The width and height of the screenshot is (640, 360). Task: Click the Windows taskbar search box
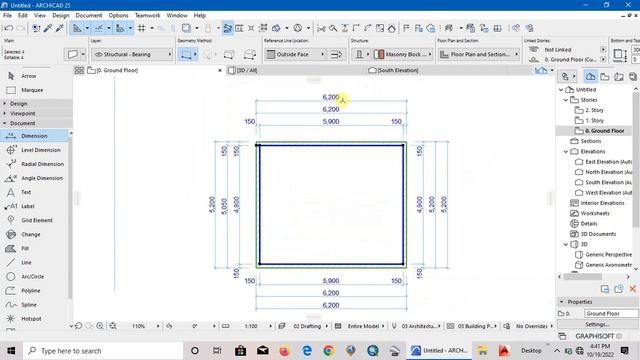coord(103,351)
